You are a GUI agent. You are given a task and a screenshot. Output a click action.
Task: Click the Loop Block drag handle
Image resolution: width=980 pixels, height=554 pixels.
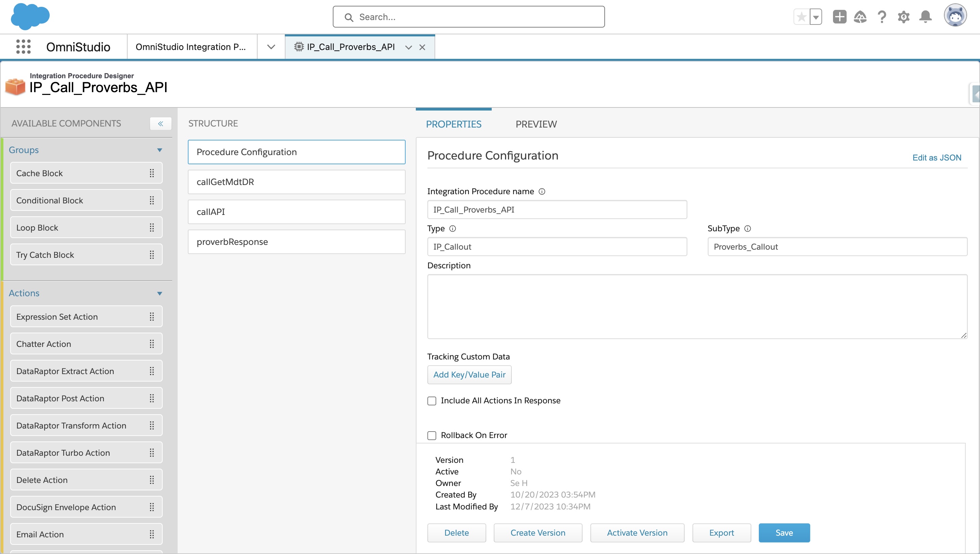(152, 228)
